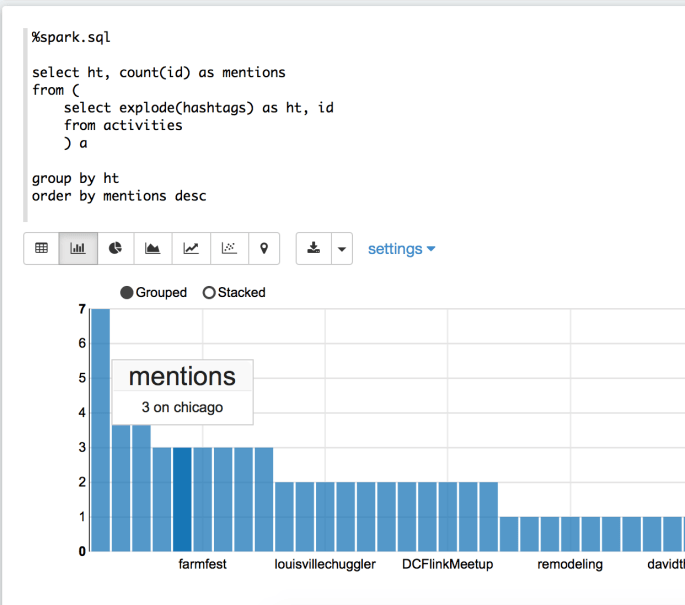The image size is (685, 605).
Task: Select the scatter chart view icon
Action: click(229, 249)
